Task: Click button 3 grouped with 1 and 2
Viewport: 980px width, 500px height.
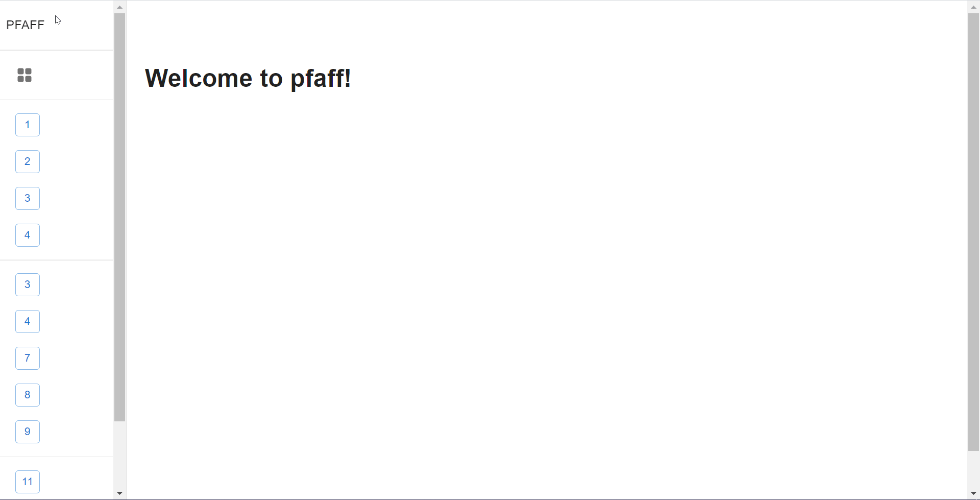Action: click(28, 199)
